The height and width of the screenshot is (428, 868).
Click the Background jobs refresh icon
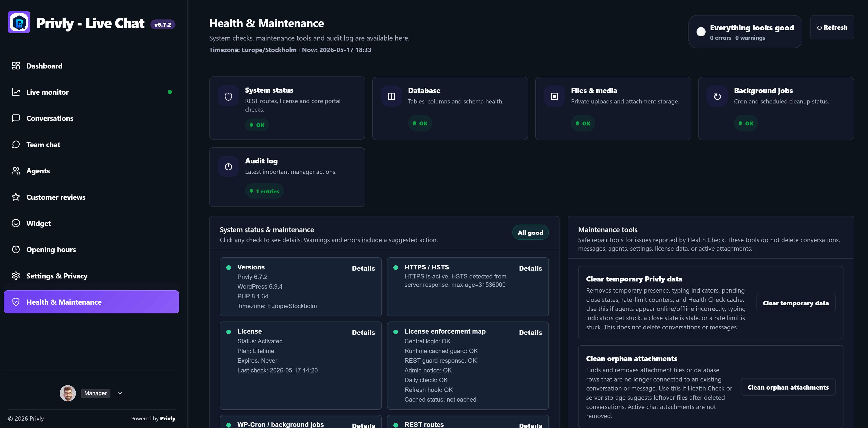click(717, 96)
